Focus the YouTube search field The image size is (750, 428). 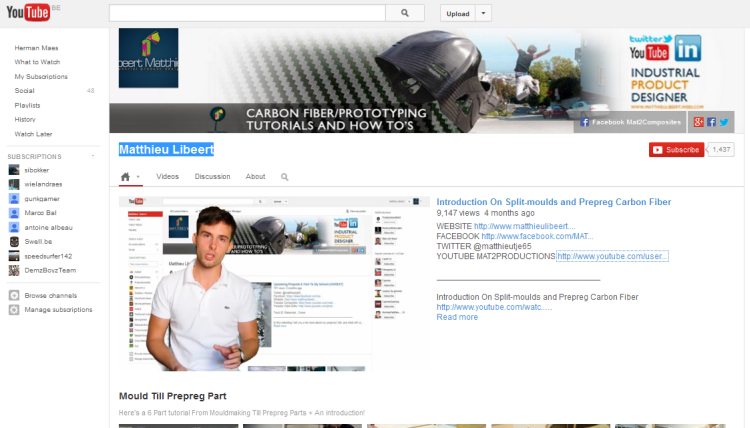(x=247, y=13)
